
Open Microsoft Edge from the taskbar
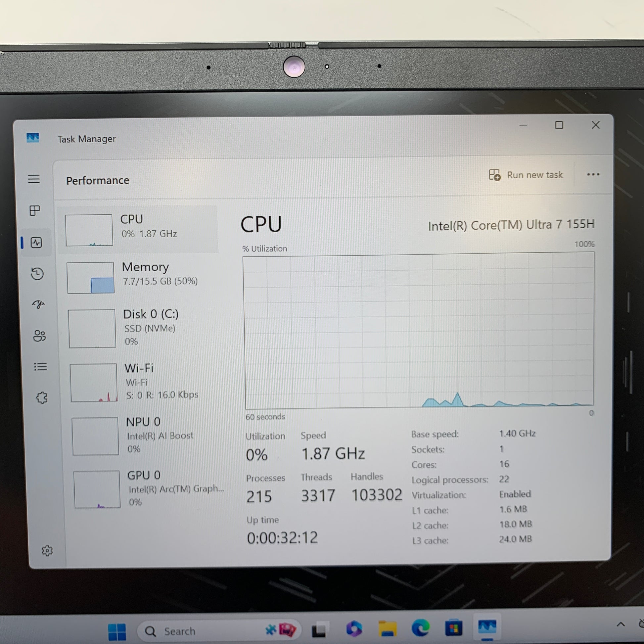420,628
